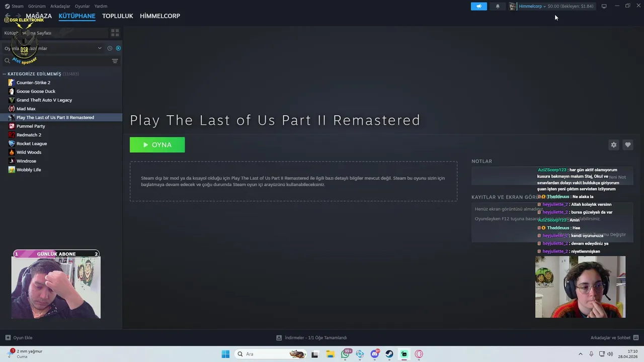Click the Steam taskbar icon
Image resolution: width=644 pixels, height=362 pixels.
tap(389, 354)
